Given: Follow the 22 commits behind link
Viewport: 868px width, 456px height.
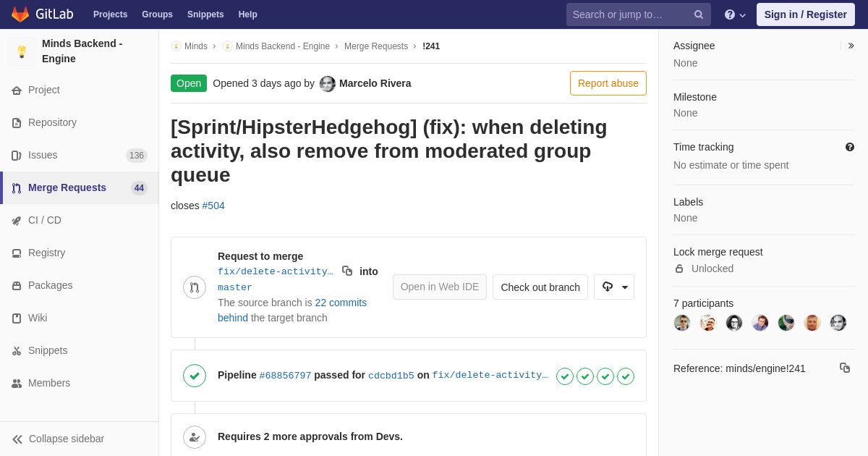Looking at the screenshot, I should click(341, 303).
